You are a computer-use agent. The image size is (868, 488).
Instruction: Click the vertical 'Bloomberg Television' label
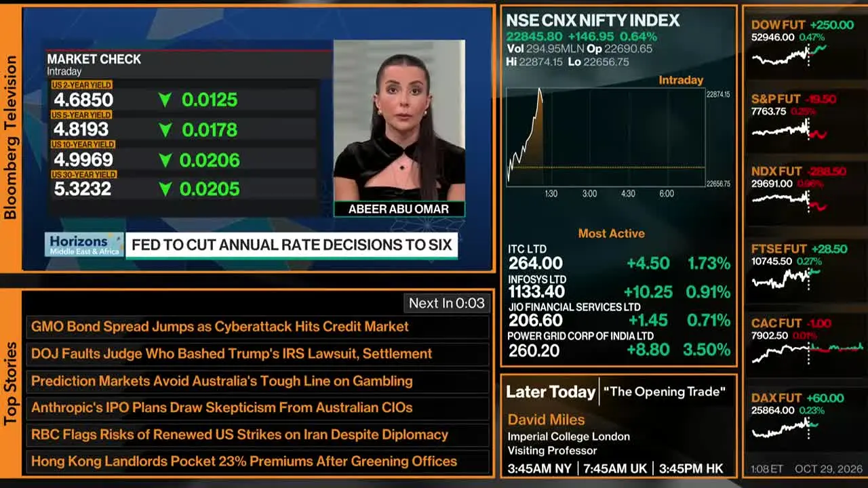[10, 138]
